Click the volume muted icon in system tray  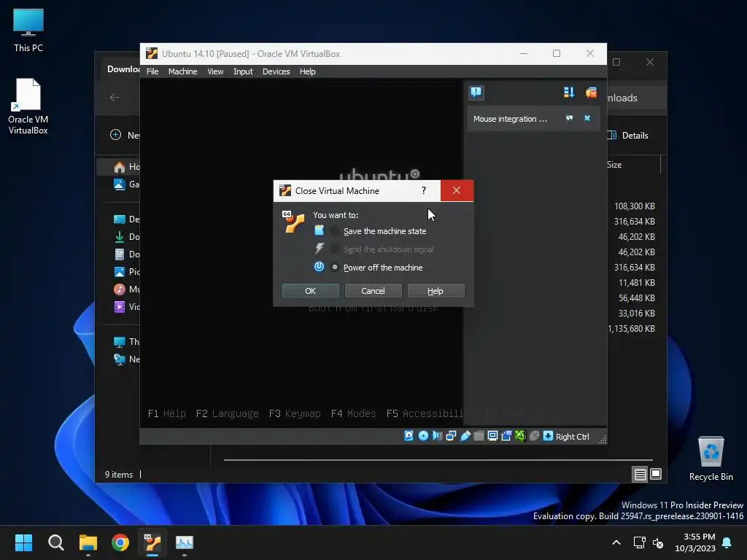tap(658, 542)
